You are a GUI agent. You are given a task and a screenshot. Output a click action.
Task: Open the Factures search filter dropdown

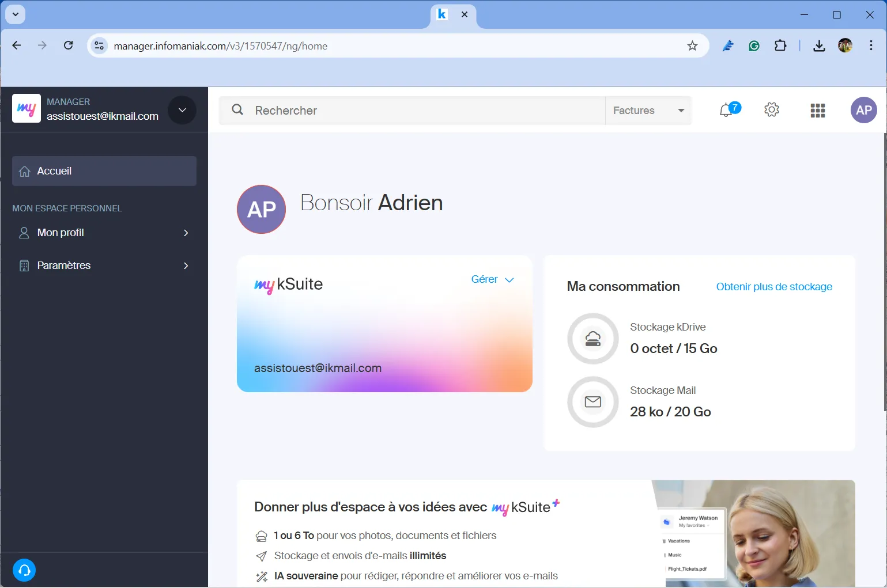pos(648,111)
